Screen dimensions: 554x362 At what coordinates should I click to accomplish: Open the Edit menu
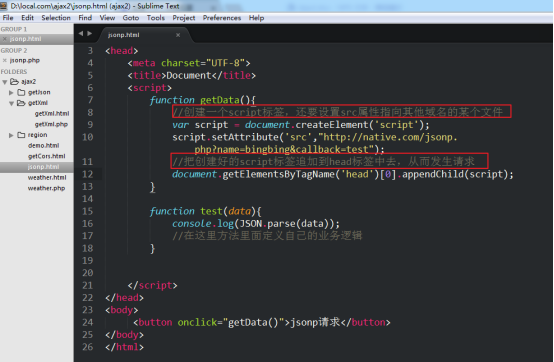(x=27, y=18)
